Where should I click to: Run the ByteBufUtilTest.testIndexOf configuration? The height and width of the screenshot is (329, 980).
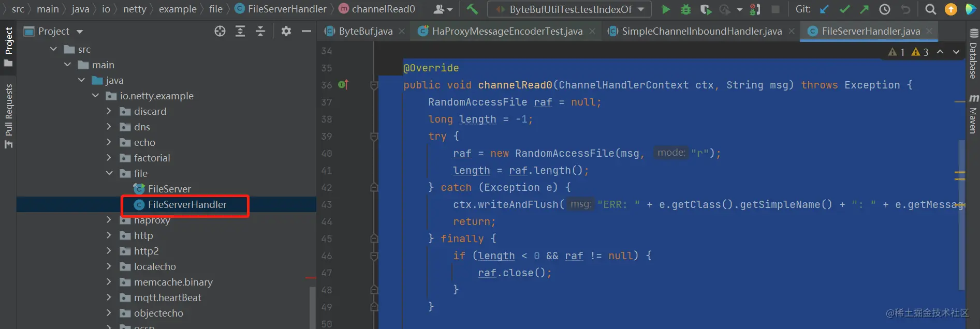666,9
